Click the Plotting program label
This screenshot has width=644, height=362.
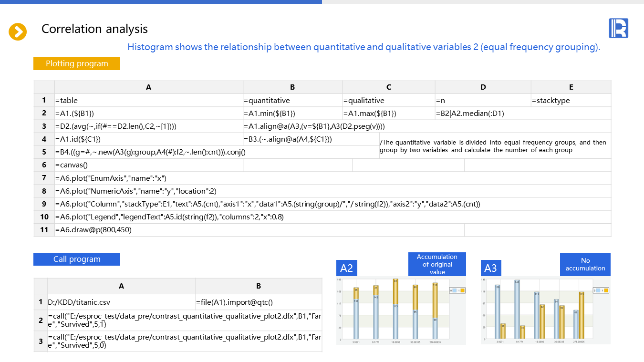tap(77, 63)
